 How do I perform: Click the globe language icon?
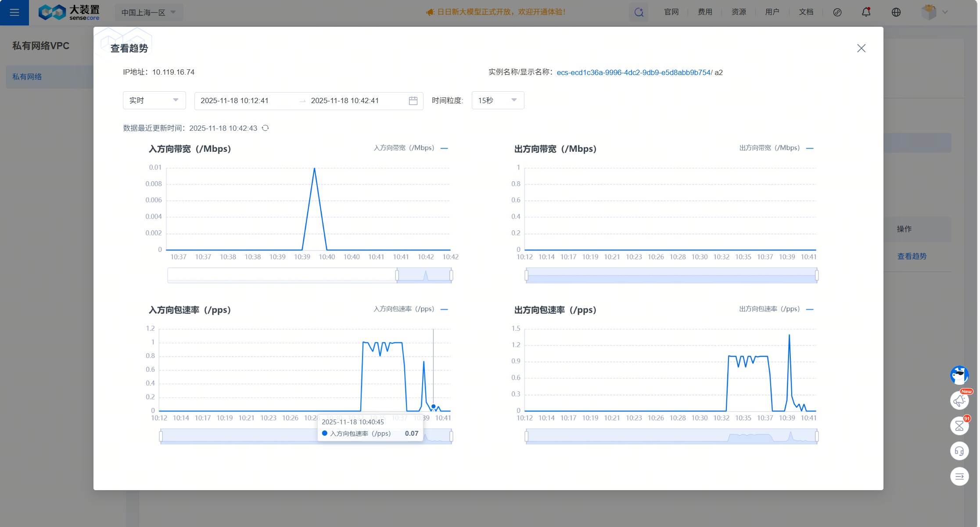896,12
